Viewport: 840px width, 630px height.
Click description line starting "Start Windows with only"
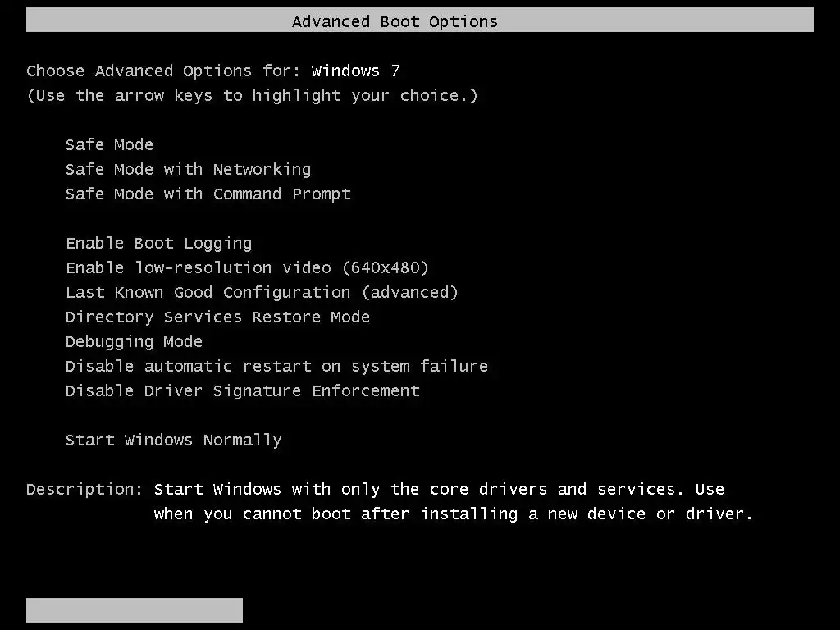click(x=439, y=490)
